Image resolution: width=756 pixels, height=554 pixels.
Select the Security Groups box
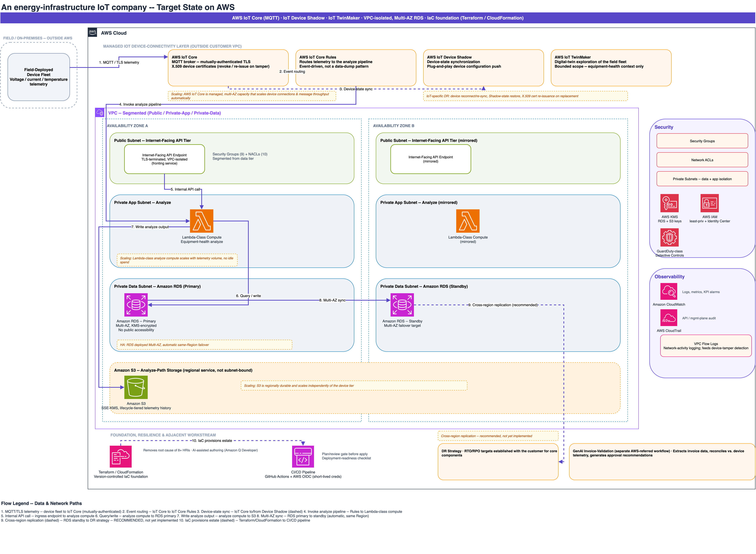pos(702,141)
